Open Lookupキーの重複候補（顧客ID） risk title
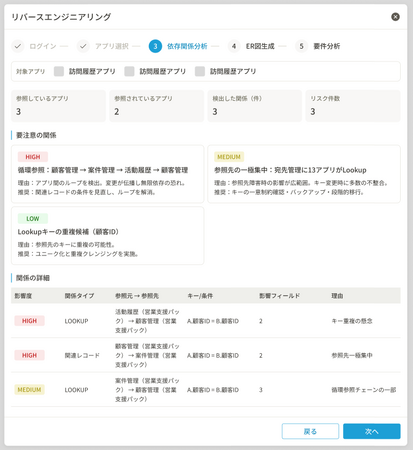414x450 pixels. pyautogui.click(x=68, y=232)
